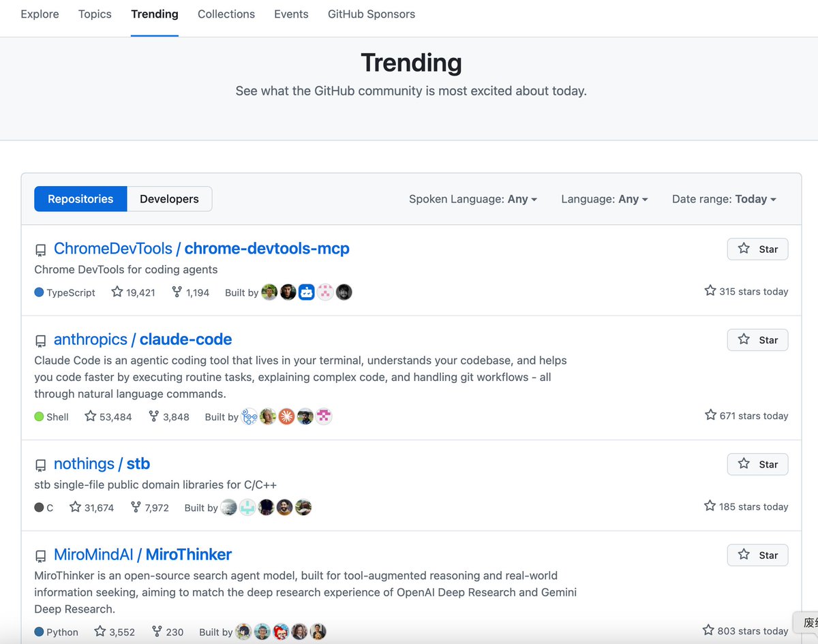Open nothings / stb repository link
This screenshot has width=818, height=644.
click(102, 464)
